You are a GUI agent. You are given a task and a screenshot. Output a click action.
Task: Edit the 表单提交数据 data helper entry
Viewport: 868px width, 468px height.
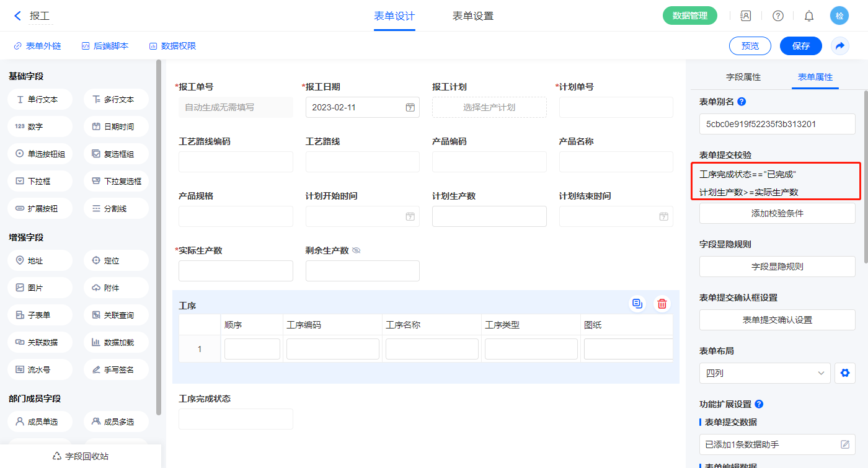point(844,444)
